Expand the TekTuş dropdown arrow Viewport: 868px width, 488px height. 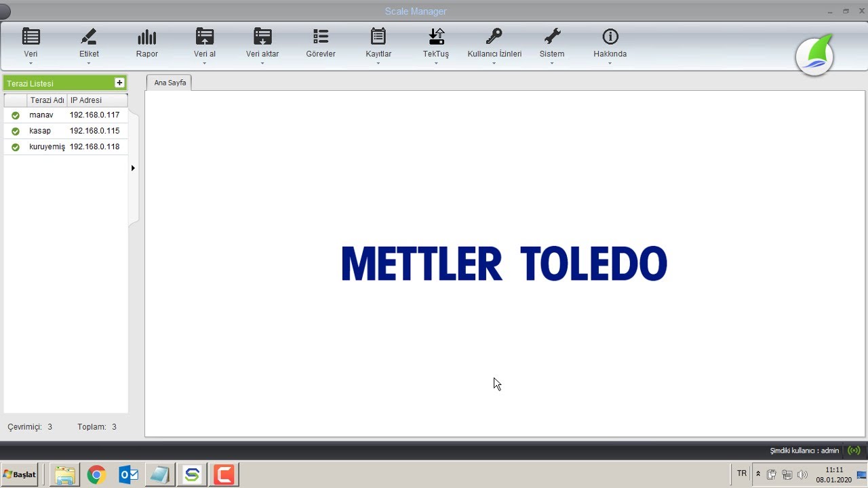(x=436, y=64)
